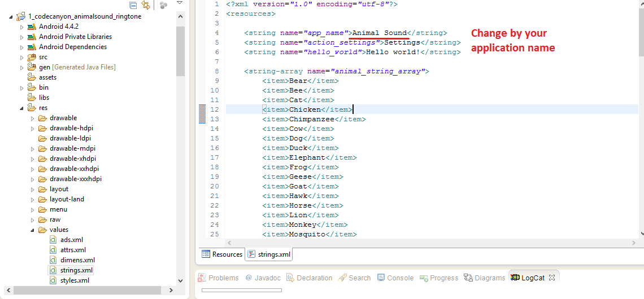This screenshot has width=644, height=299.
Task: Collapse the 1_codecanyon_animalsound_ringtone project
Action: (x=10, y=17)
